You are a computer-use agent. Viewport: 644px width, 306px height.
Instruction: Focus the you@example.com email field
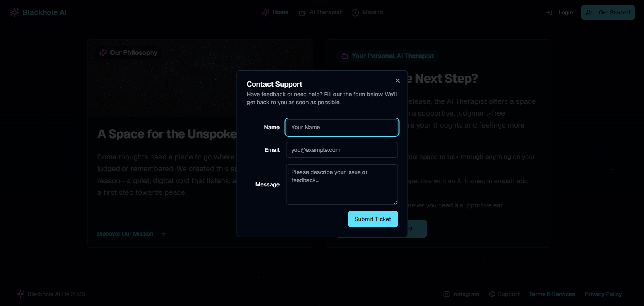[x=342, y=150]
